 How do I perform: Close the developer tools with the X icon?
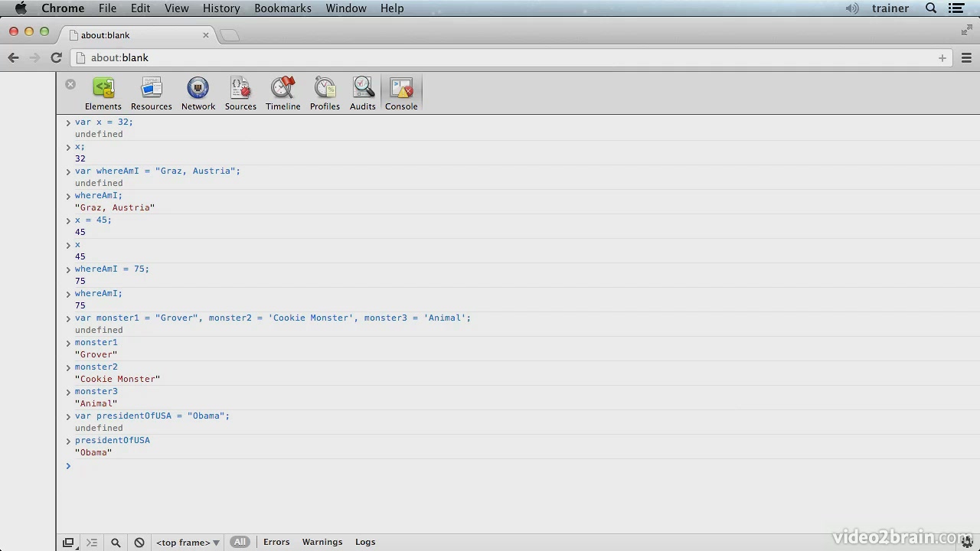coord(70,84)
